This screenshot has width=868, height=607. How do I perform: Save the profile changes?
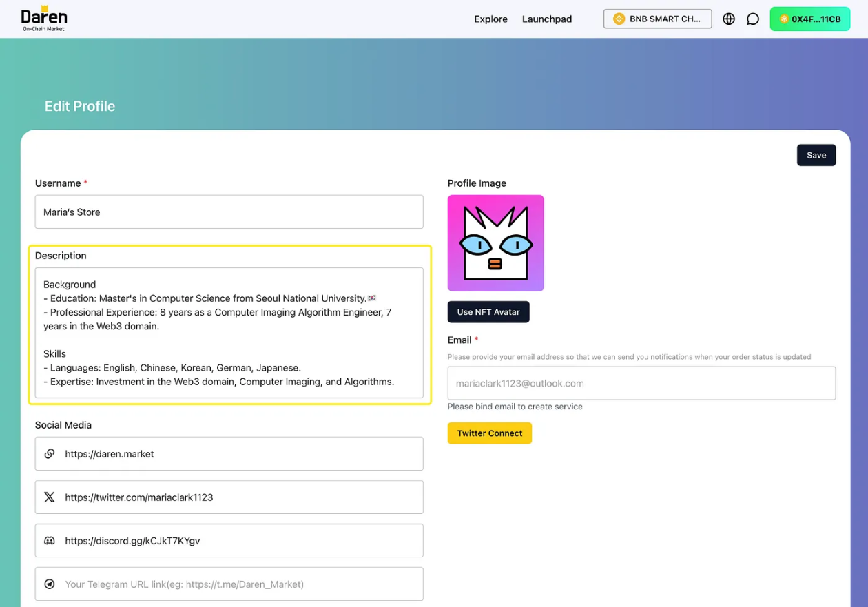816,155
